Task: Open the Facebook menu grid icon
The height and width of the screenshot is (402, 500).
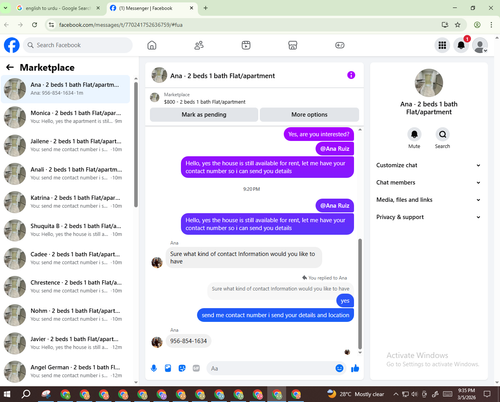Action: (x=442, y=45)
